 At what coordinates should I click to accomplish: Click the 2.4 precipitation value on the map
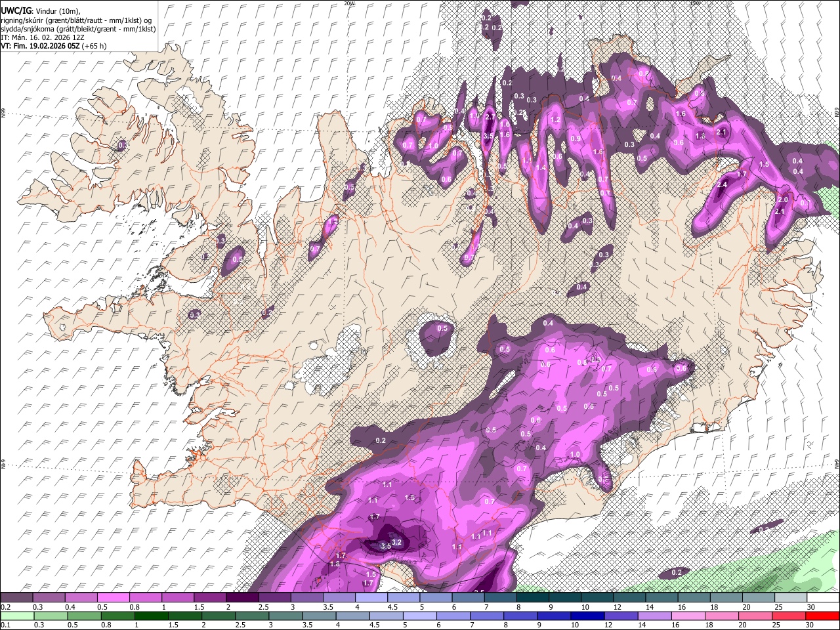(723, 185)
